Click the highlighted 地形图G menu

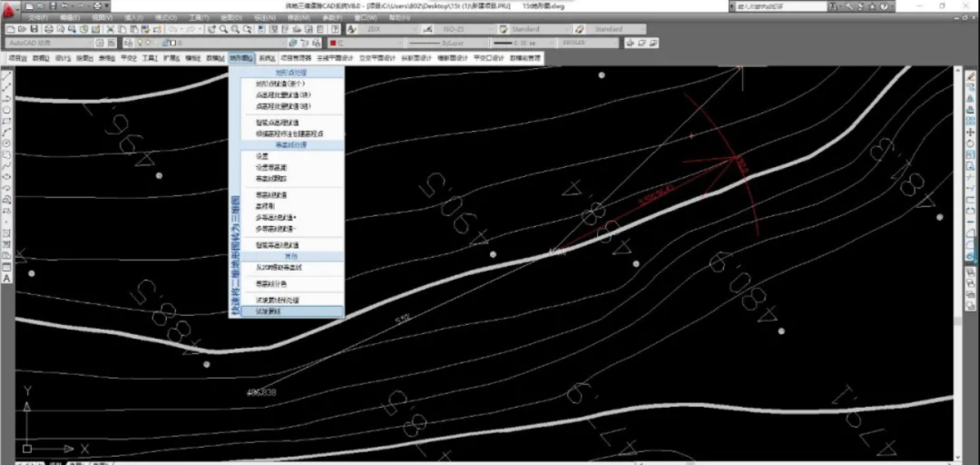pyautogui.click(x=242, y=57)
